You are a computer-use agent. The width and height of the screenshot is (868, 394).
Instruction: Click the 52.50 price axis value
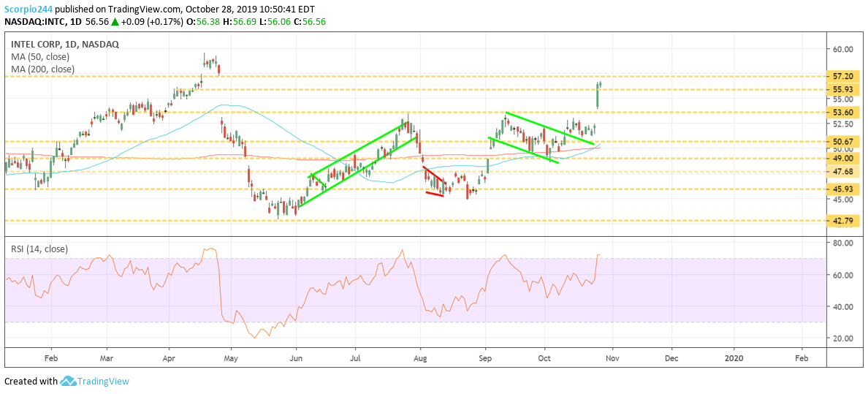(x=842, y=125)
